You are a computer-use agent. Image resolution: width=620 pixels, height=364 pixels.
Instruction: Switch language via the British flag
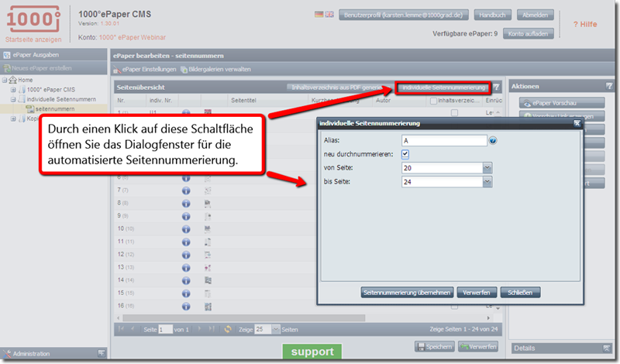click(329, 15)
